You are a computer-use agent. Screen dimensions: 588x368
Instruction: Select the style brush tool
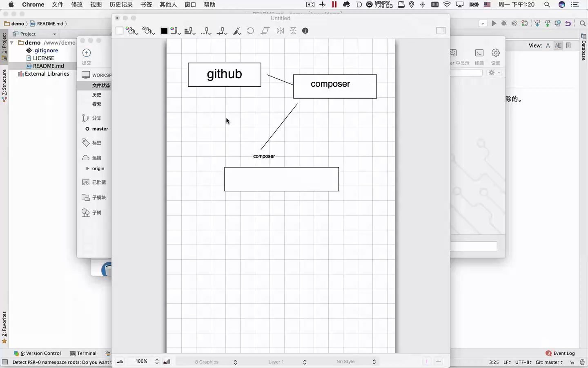pos(237,31)
